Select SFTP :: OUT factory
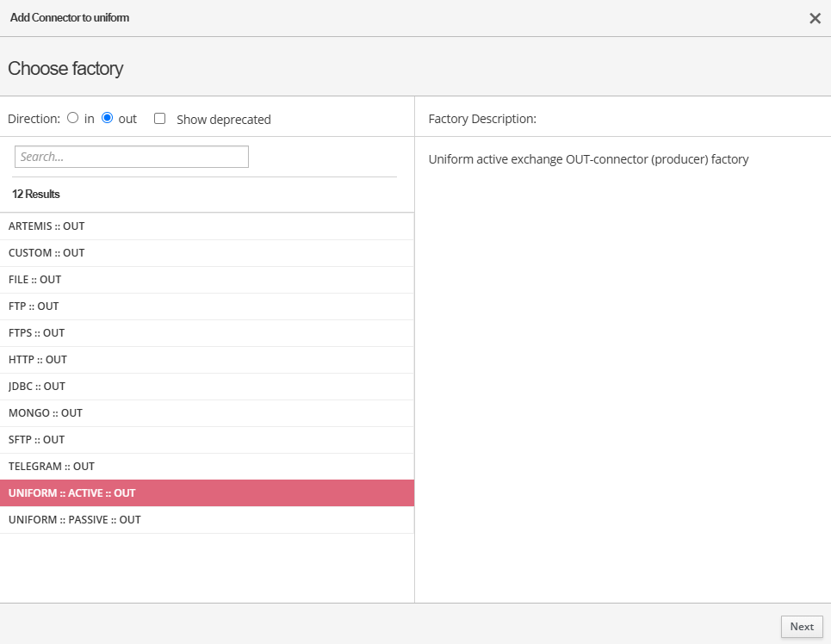Viewport: 831px width, 644px height. (x=36, y=440)
